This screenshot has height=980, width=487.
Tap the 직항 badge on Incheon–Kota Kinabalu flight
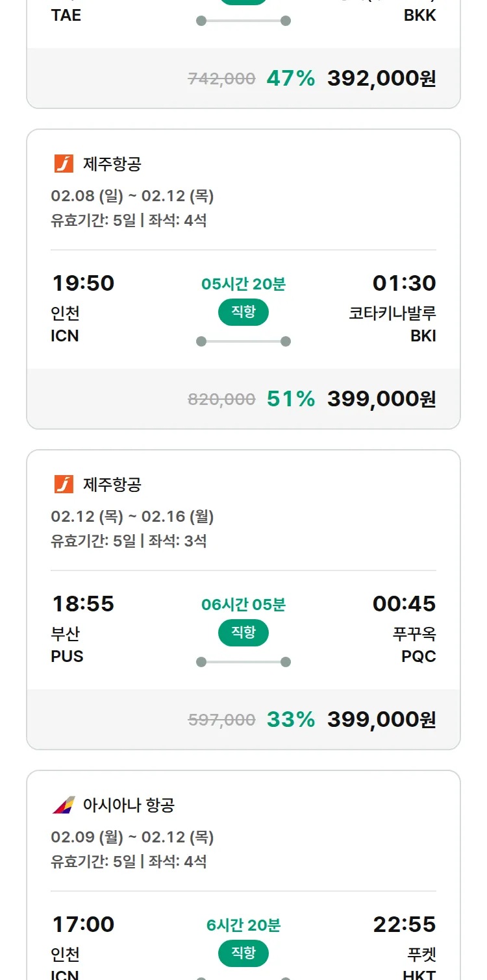click(x=243, y=312)
